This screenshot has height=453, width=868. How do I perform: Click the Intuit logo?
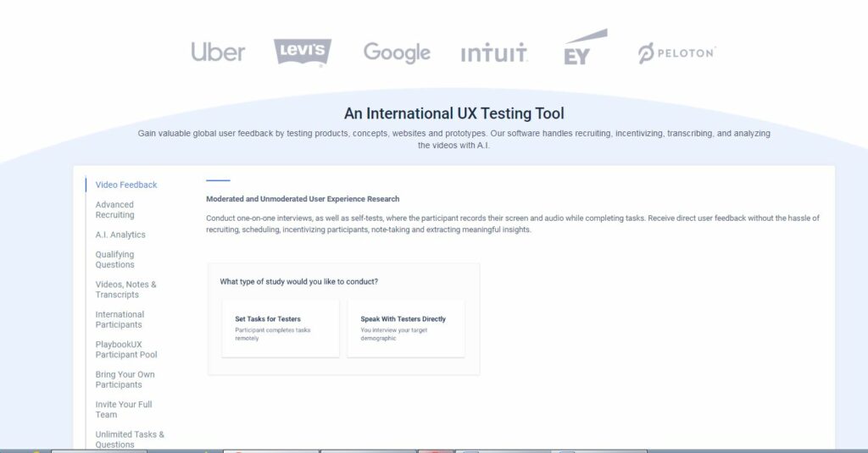494,52
